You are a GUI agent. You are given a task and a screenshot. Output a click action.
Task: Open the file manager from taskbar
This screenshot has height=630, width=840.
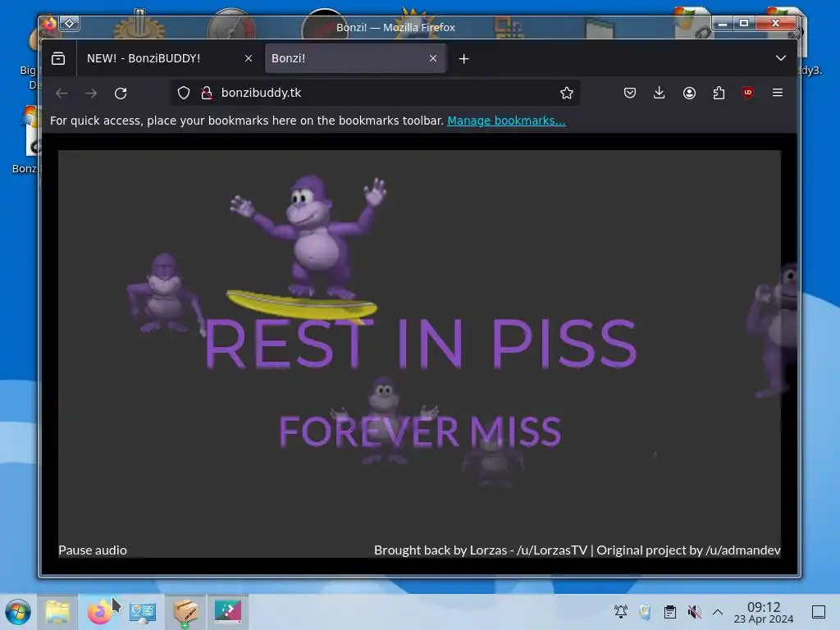pos(57,612)
